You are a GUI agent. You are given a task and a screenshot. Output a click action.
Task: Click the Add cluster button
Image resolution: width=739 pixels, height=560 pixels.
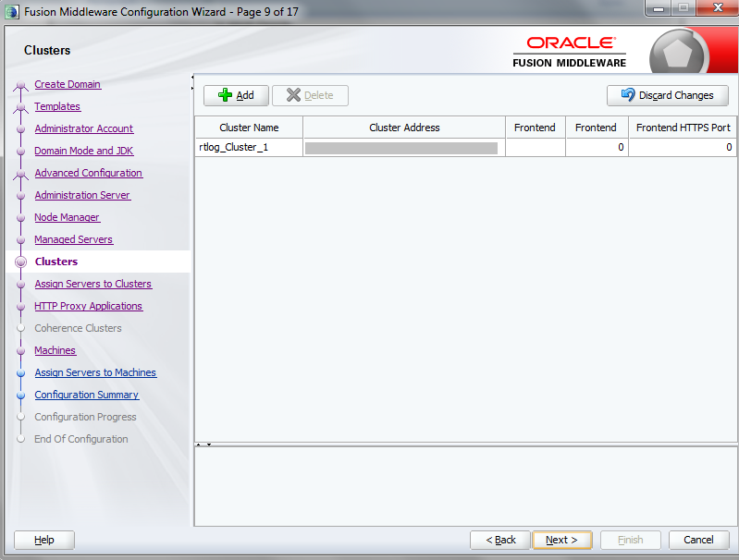pyautogui.click(x=236, y=95)
